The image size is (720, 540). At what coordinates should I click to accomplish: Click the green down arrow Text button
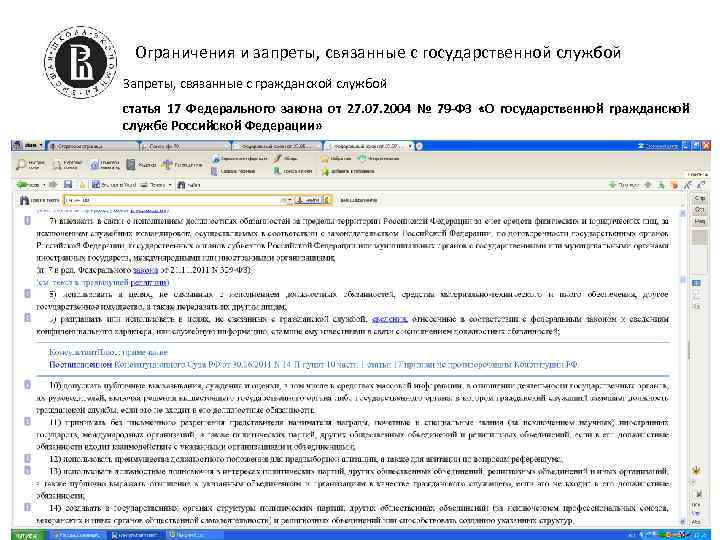(623, 185)
